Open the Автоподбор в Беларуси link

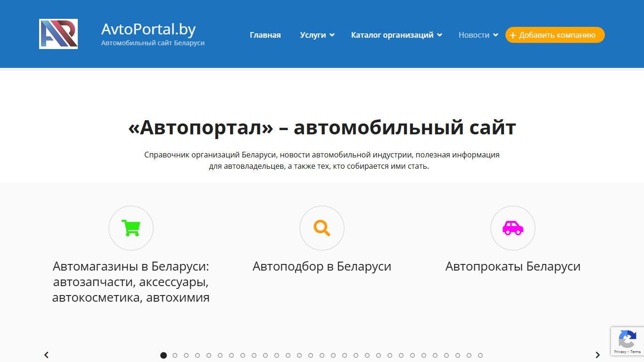[x=322, y=266]
